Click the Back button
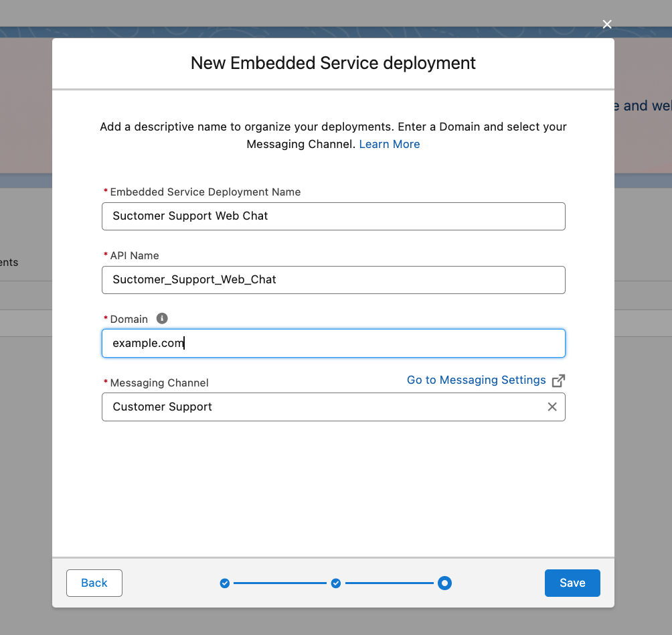This screenshot has width=672, height=635. pyautogui.click(x=94, y=583)
